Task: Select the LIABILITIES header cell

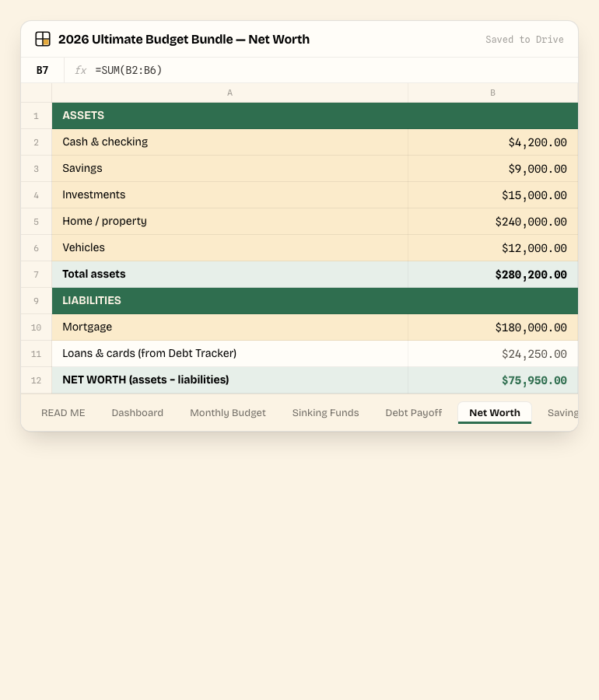Action: [x=315, y=300]
